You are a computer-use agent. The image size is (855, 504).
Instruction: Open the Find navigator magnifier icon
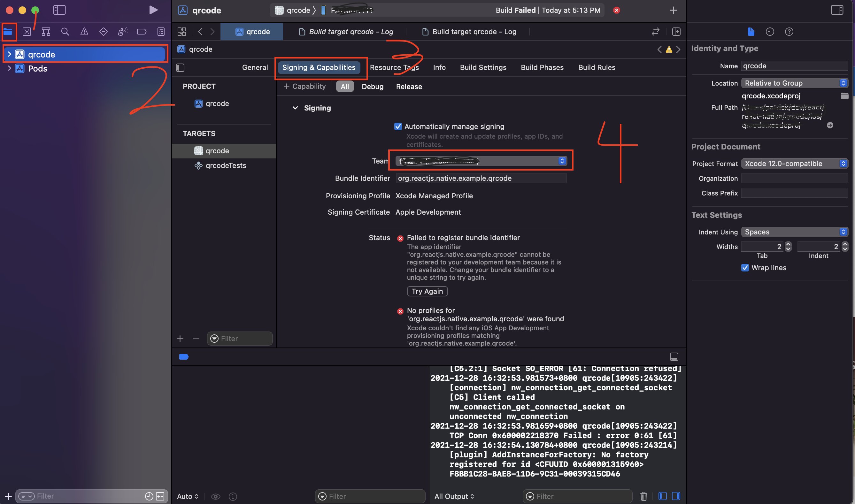click(x=65, y=32)
